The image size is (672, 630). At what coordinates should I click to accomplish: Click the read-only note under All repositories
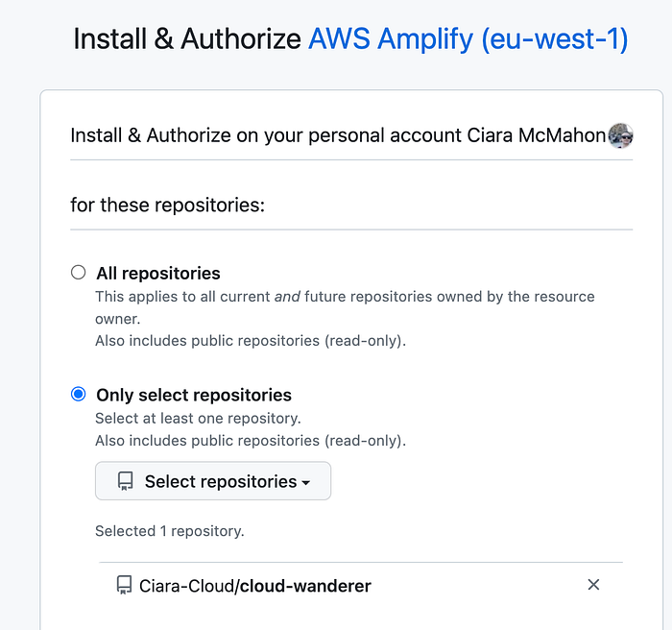[x=250, y=341]
